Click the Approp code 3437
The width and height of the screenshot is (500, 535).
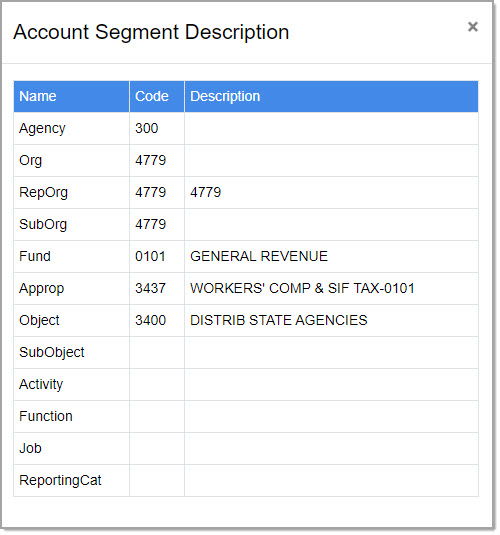pyautogui.click(x=151, y=289)
